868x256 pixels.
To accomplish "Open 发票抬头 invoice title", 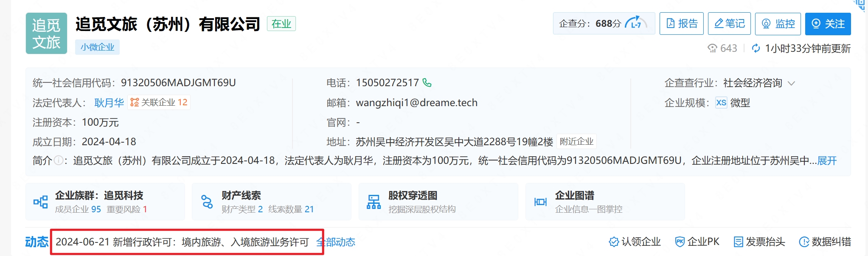I will click(x=759, y=242).
